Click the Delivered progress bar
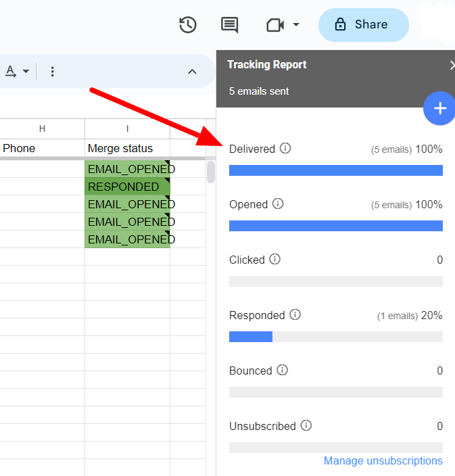This screenshot has width=455, height=476. 335,170
